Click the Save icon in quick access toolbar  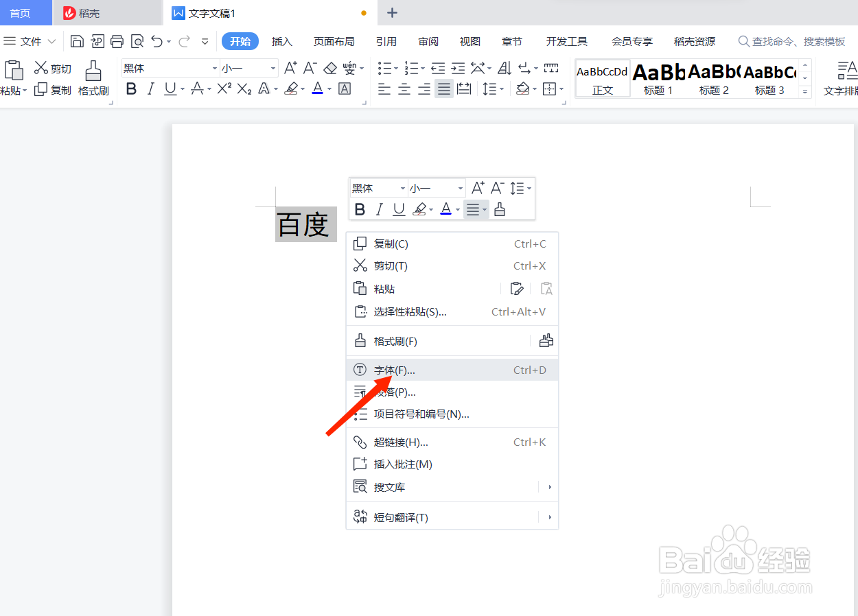point(78,42)
